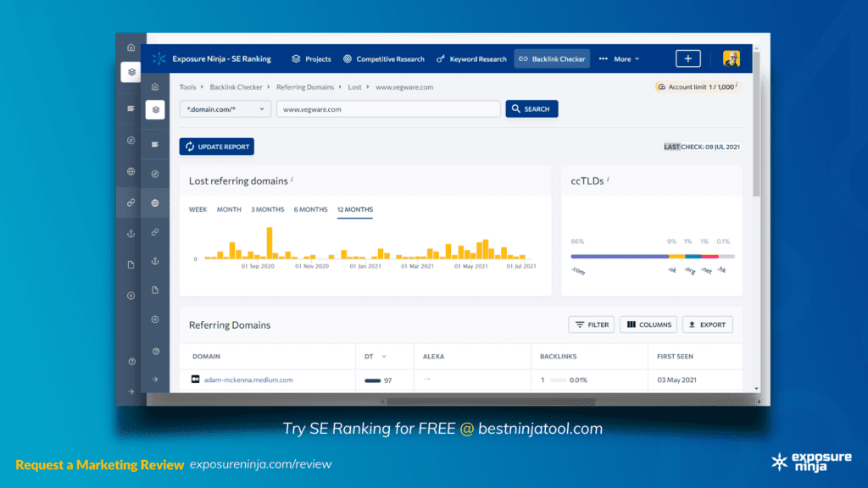Click the vertical page scrollbar
The width and height of the screenshot is (868, 488).
coord(756,125)
